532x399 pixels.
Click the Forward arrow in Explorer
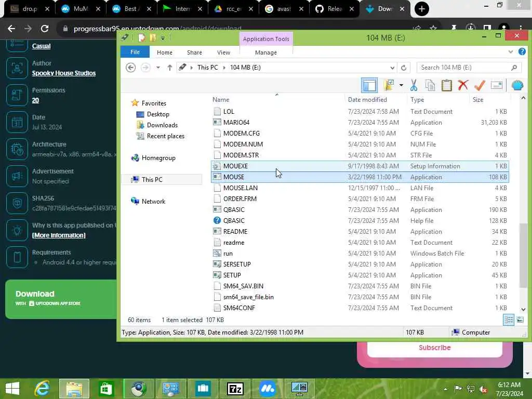pyautogui.click(x=145, y=68)
